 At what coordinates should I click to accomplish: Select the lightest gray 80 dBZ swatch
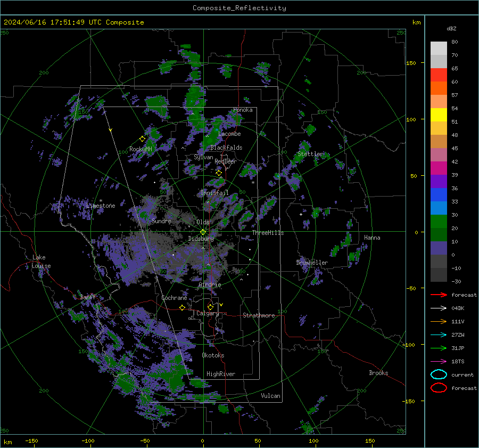[x=439, y=48]
